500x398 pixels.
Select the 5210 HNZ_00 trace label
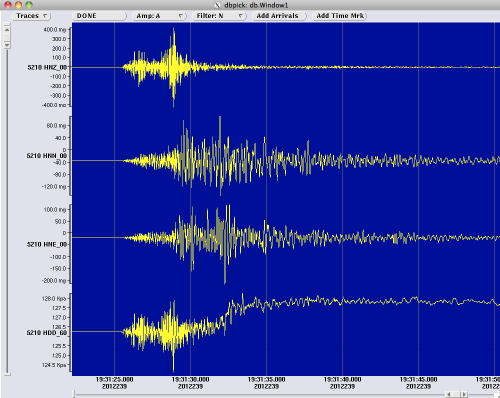(x=47, y=67)
